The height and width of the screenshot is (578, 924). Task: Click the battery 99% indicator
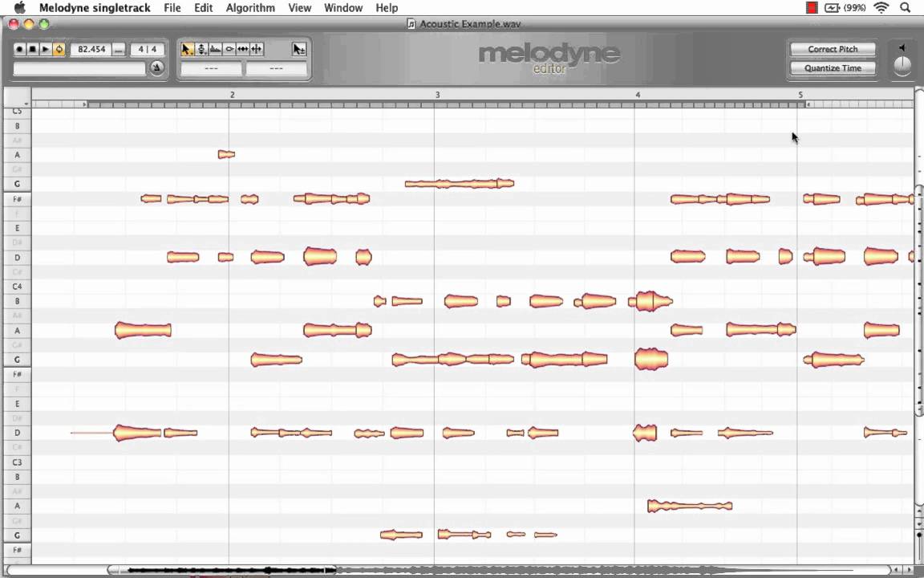845,8
